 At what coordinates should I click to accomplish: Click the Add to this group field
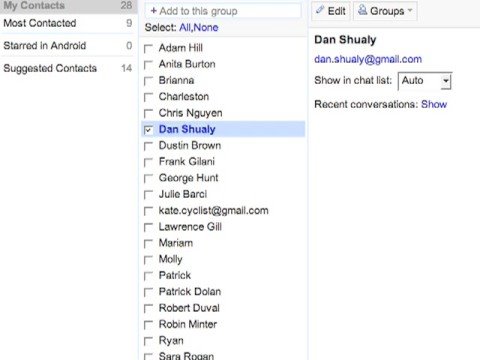click(223, 11)
